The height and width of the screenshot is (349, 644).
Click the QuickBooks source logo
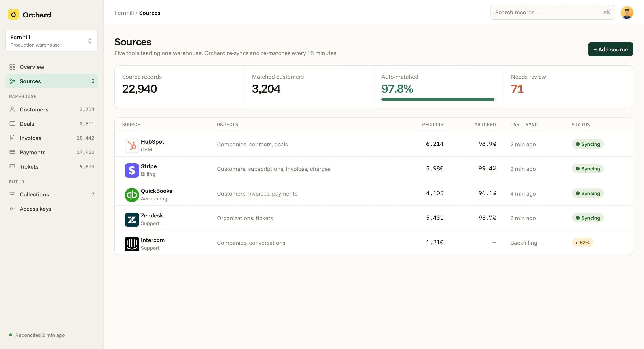point(132,195)
